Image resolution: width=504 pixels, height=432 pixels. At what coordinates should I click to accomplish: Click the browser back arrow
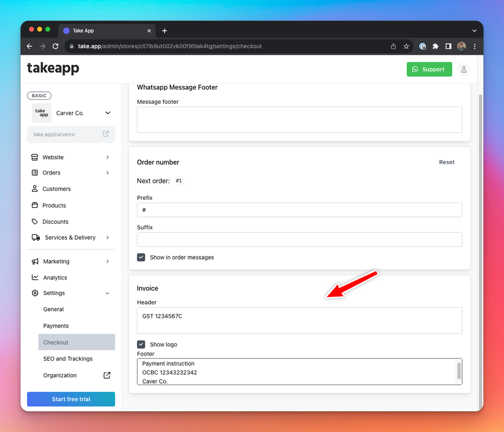click(29, 46)
